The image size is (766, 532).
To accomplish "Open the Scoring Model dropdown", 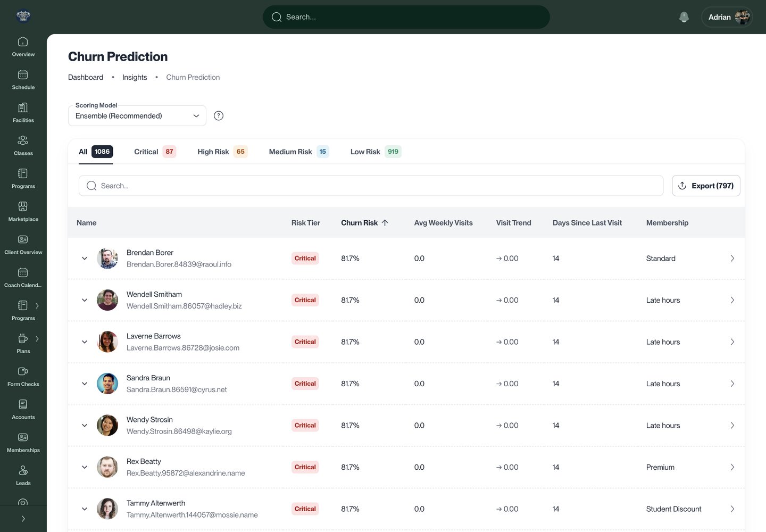I will (137, 115).
